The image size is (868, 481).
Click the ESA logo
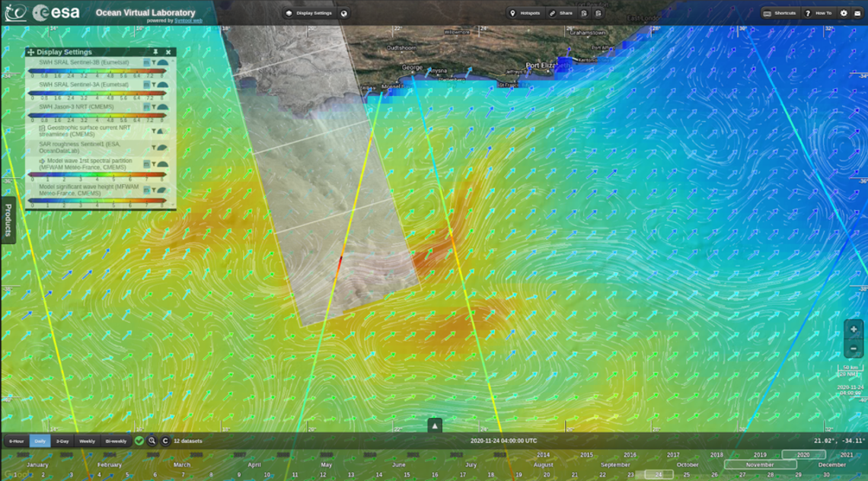tap(56, 12)
